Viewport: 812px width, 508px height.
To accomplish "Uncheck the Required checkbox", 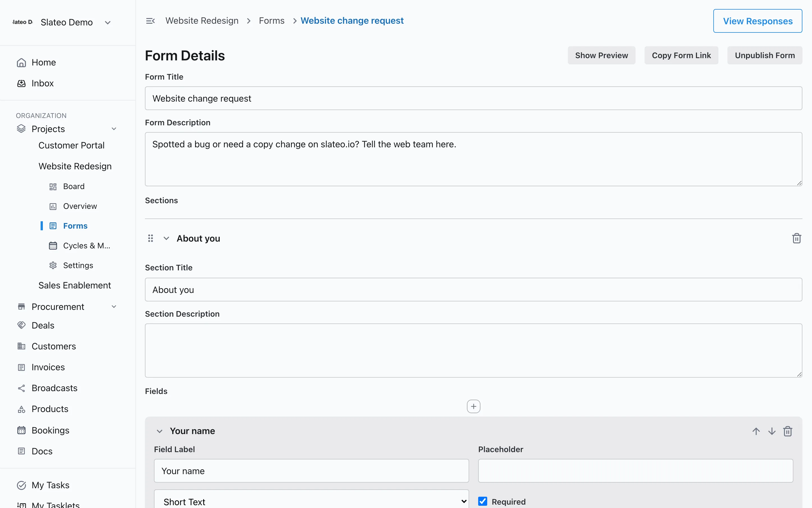I will (482, 501).
